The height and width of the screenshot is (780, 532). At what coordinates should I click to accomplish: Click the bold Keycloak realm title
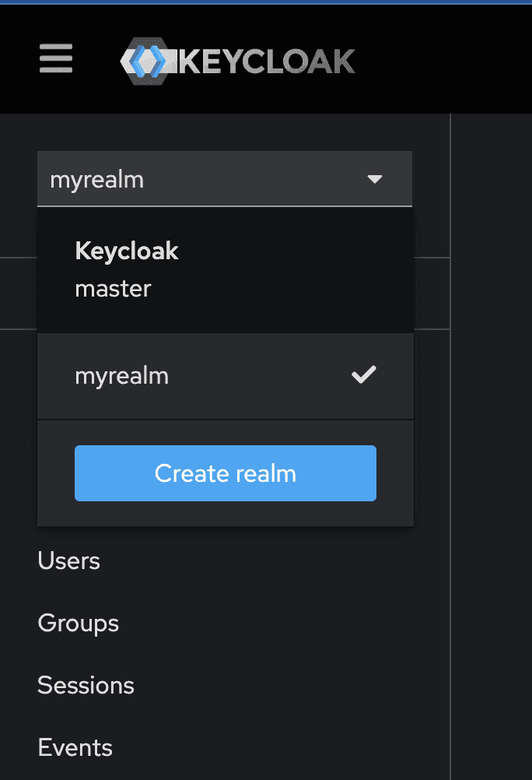point(127,251)
